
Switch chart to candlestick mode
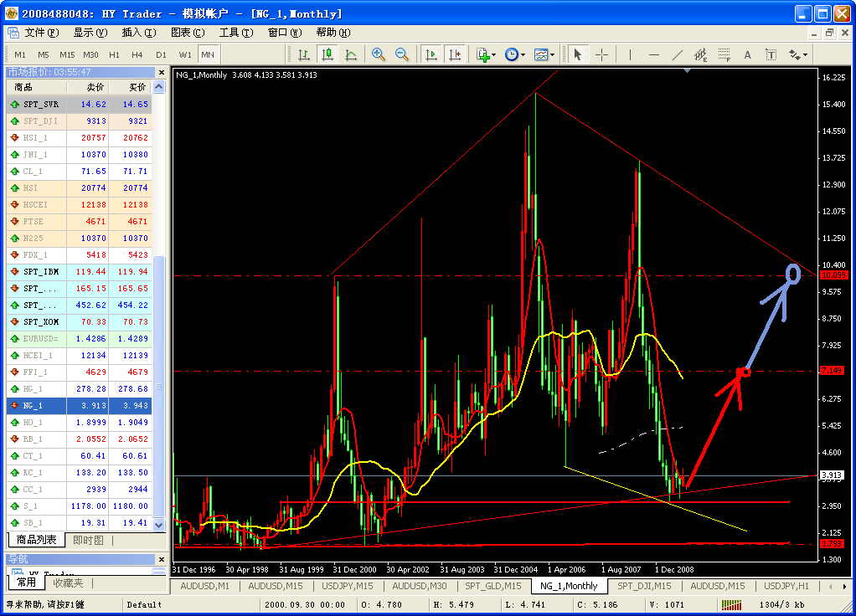click(x=327, y=54)
